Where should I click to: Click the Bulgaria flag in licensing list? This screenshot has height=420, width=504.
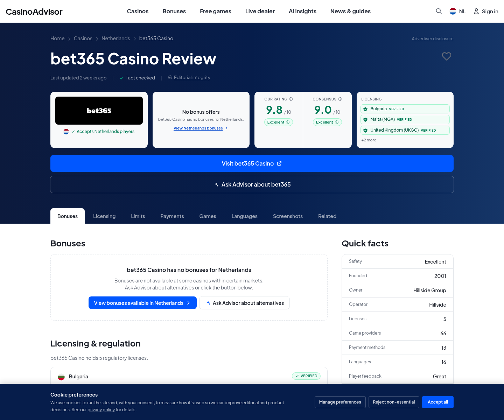(x=61, y=377)
